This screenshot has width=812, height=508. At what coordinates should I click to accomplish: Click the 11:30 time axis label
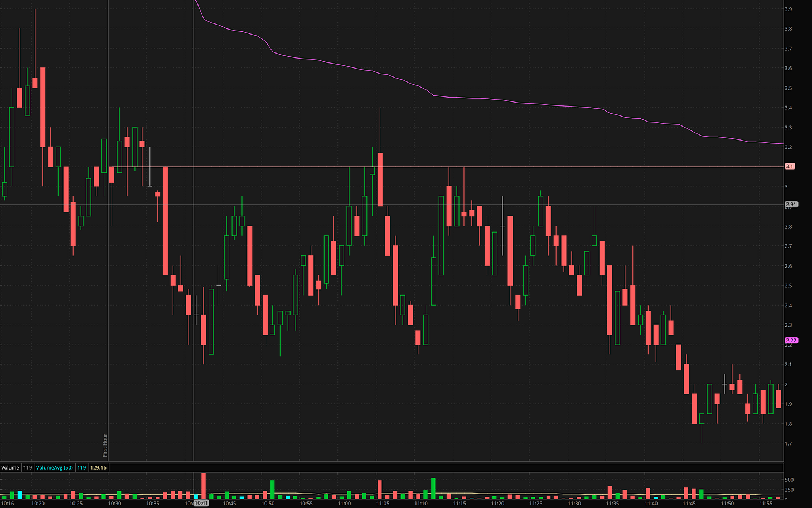click(574, 503)
